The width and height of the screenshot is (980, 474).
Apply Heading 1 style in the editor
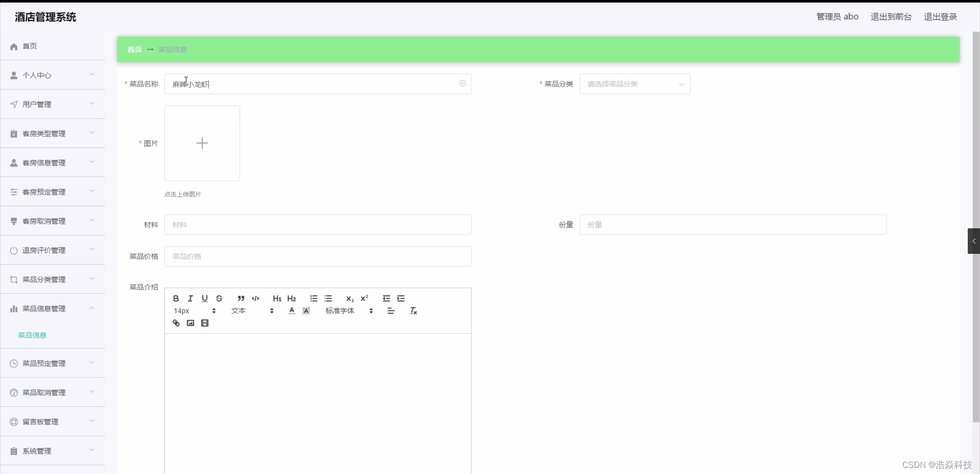coord(277,298)
